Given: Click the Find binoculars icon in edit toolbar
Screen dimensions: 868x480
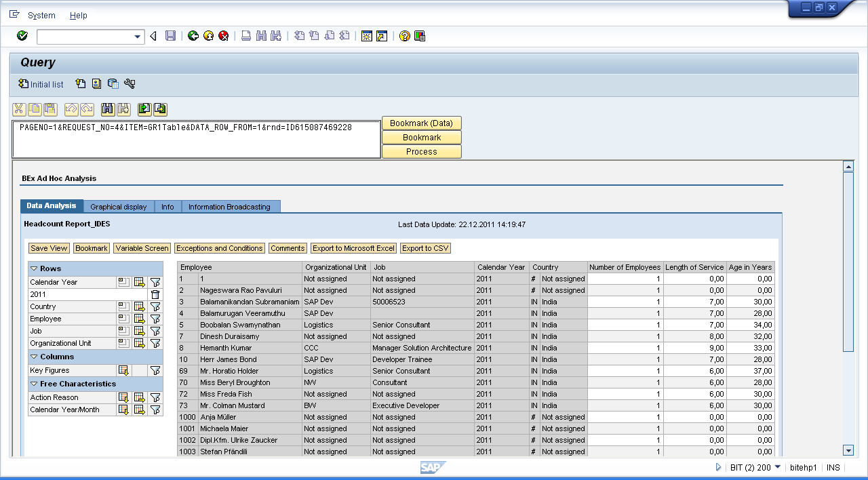Looking at the screenshot, I should [x=108, y=108].
